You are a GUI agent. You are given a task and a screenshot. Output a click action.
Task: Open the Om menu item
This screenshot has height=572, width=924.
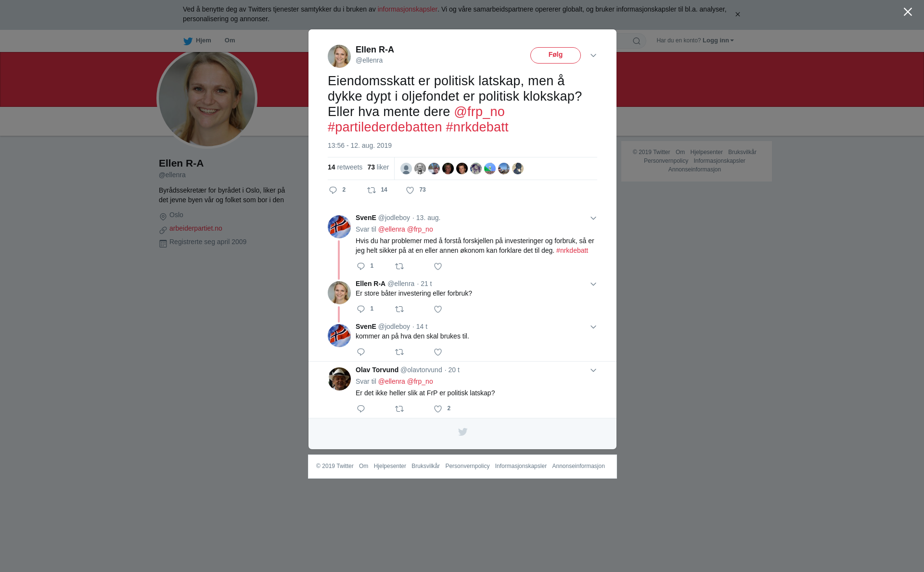pos(230,40)
